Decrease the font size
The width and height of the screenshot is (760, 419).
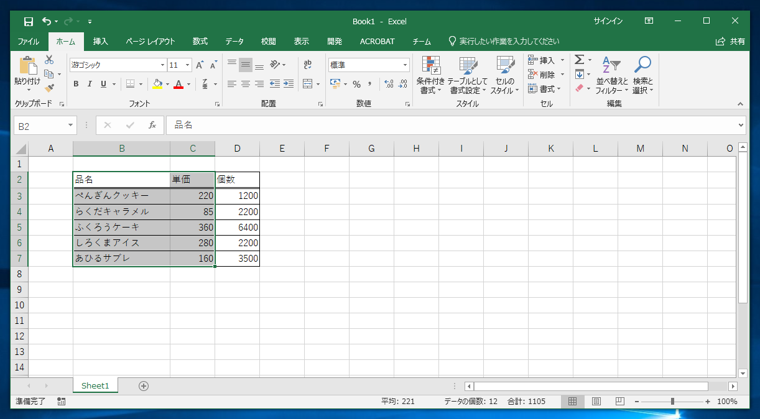[213, 64]
